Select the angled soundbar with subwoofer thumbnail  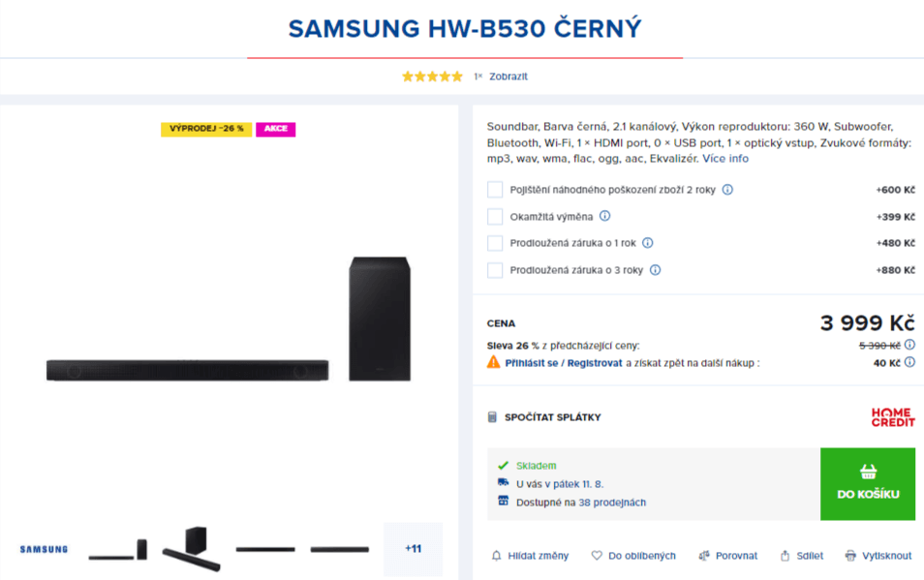point(191,549)
